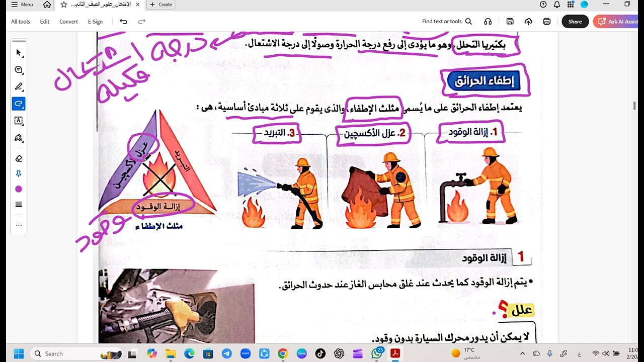The image size is (644, 362).
Task: Click the Create new tab button
Action: point(161,5)
